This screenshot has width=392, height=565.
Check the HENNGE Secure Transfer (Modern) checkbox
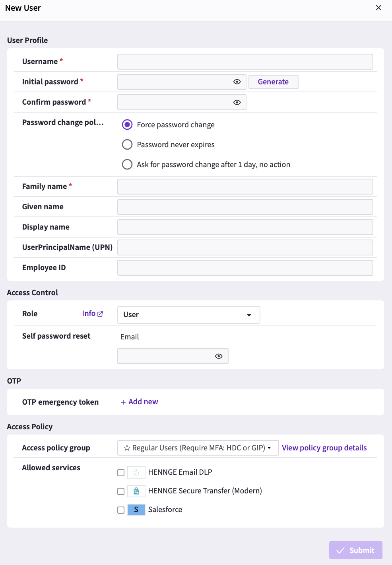(121, 491)
